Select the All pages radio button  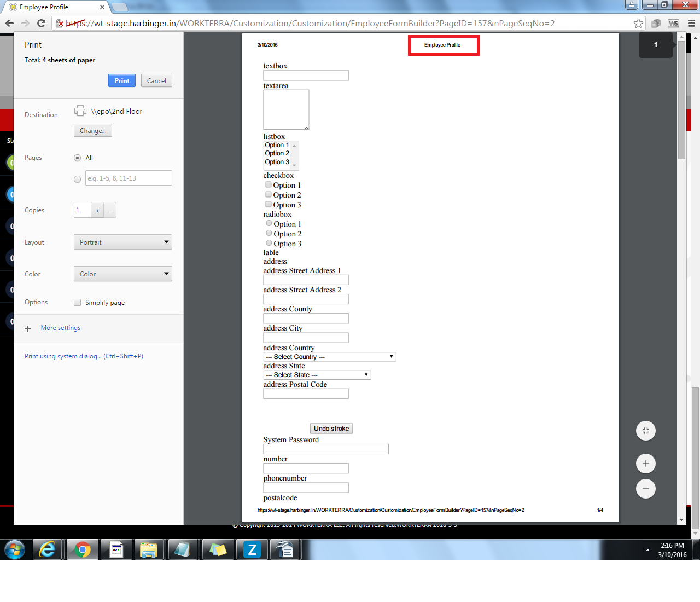[77, 158]
